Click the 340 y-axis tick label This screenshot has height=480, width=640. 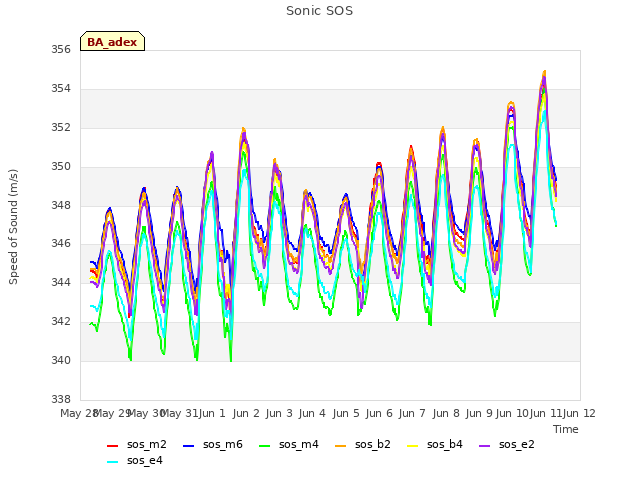(61, 360)
